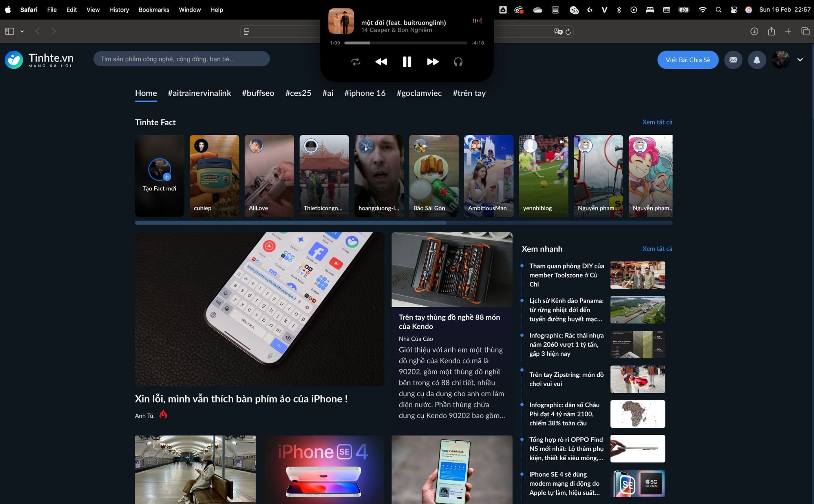Open Tham quan phòng DIY của member Toolszone
The image size is (814, 504).
tap(566, 275)
